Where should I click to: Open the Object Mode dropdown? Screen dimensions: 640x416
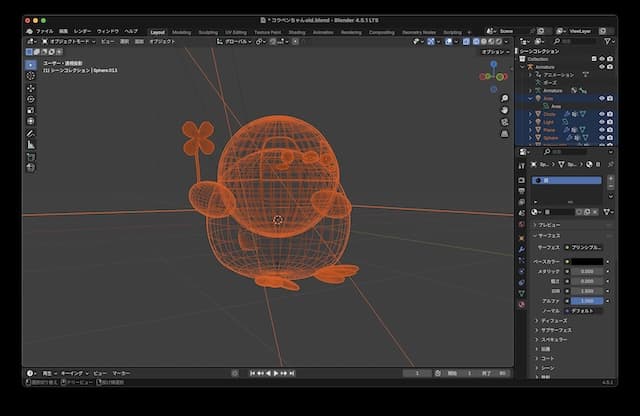click(x=69, y=42)
